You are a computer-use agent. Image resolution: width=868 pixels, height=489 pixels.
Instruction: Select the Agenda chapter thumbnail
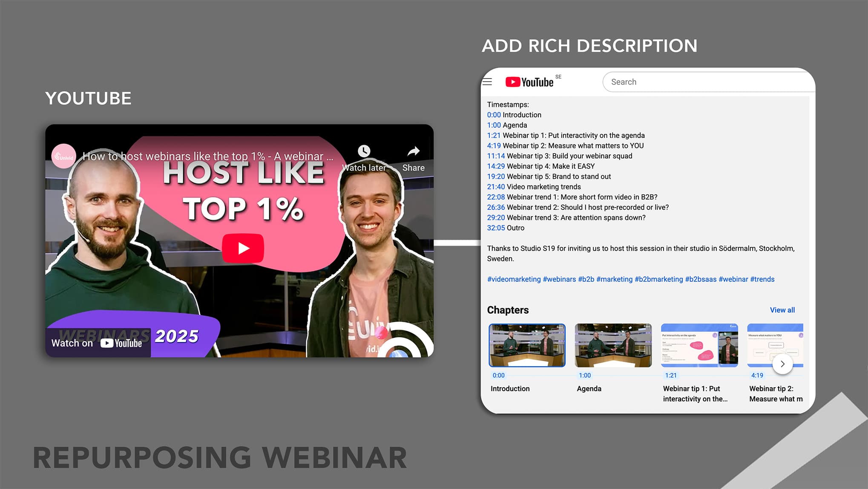pos(613,345)
